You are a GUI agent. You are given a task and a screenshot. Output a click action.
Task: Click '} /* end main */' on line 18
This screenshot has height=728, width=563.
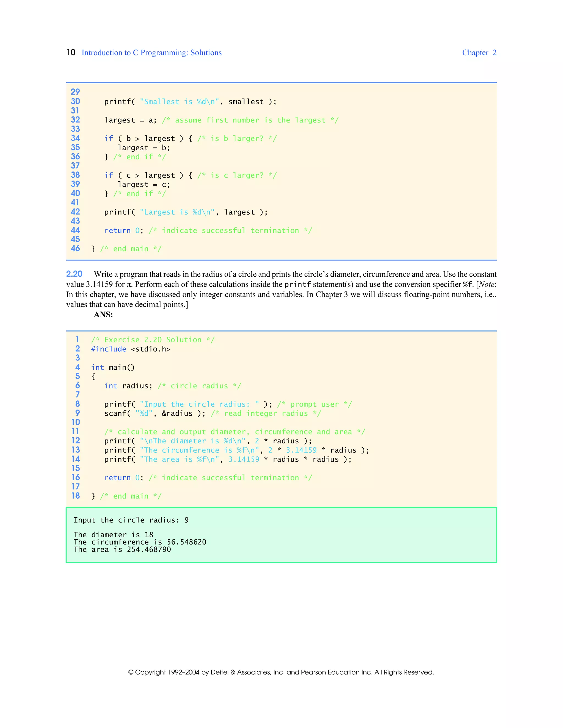126,496
